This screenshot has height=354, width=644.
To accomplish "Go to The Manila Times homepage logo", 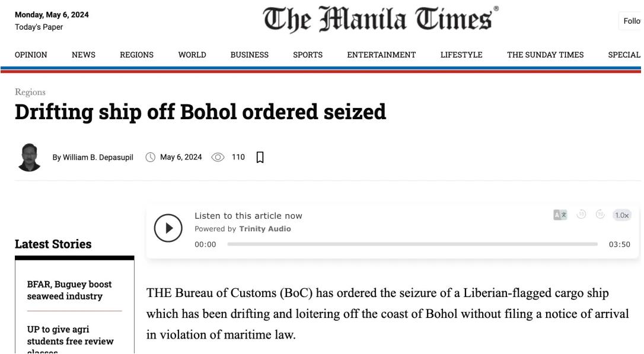I will click(380, 20).
